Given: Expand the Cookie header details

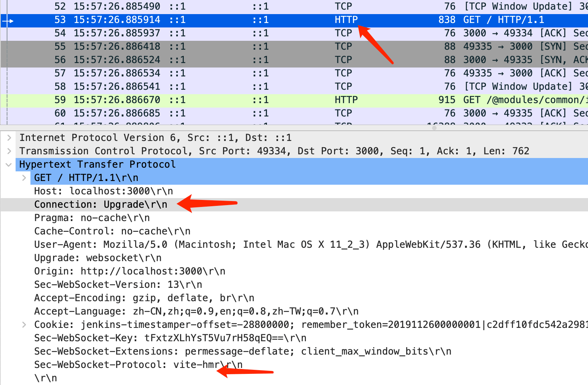Looking at the screenshot, I should (24, 325).
